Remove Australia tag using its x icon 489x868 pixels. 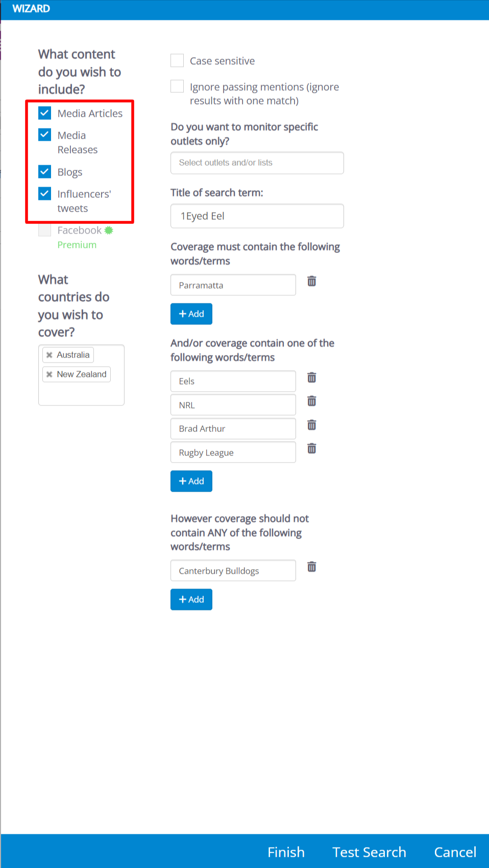point(50,355)
